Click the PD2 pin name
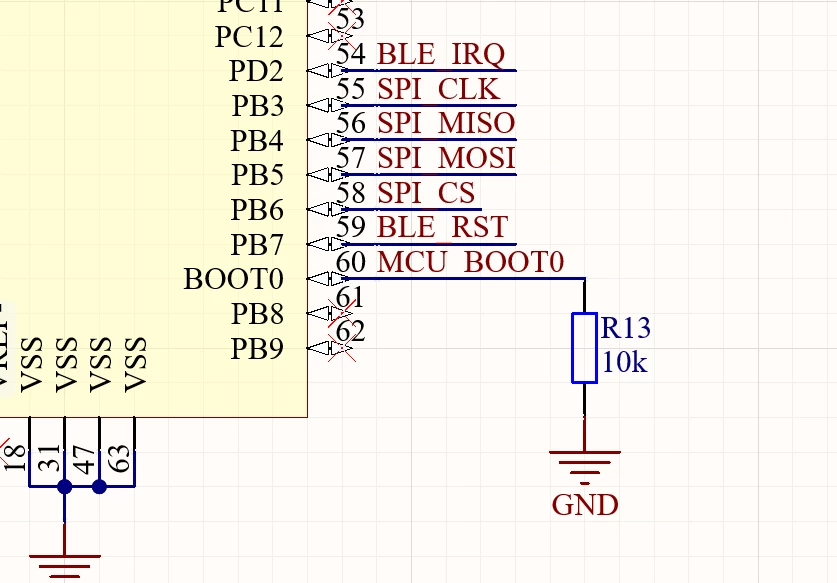 click(x=256, y=71)
